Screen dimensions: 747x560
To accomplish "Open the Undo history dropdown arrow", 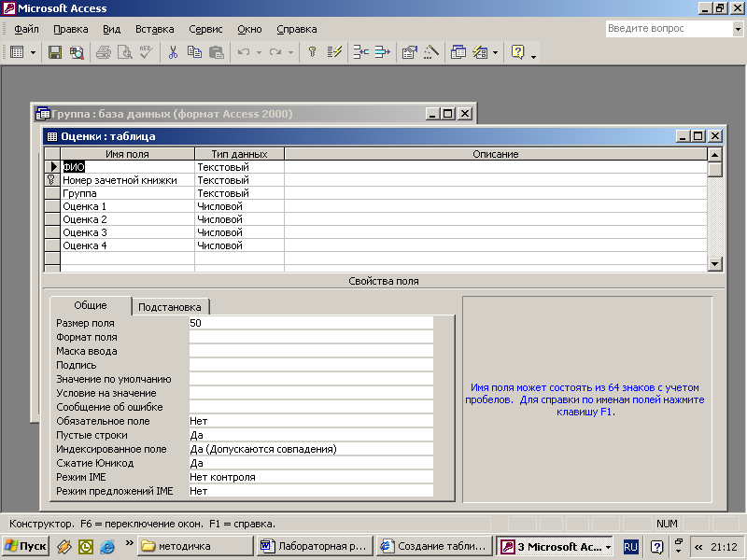I will pos(259,52).
